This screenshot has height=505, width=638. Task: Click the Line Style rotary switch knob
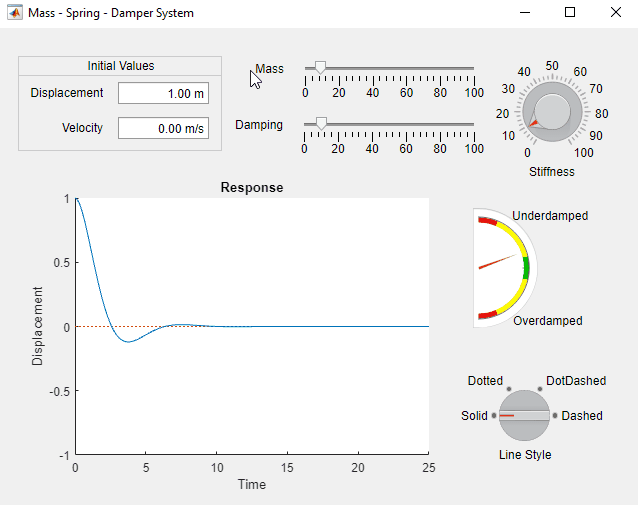click(525, 415)
